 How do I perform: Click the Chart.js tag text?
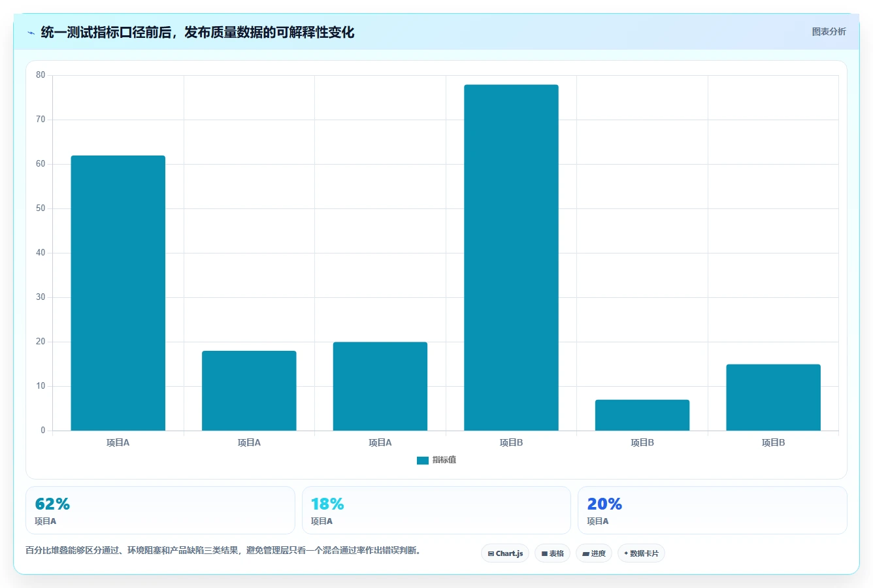tap(509, 553)
